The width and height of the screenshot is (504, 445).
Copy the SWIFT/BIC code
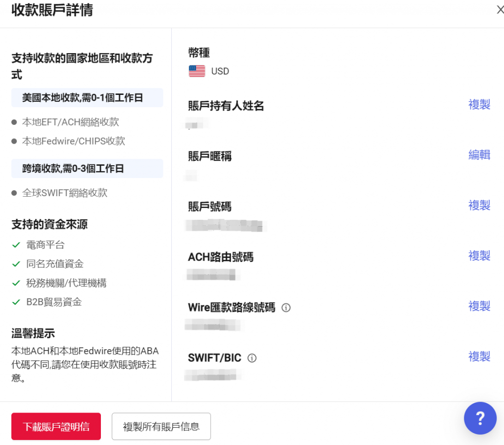(479, 356)
